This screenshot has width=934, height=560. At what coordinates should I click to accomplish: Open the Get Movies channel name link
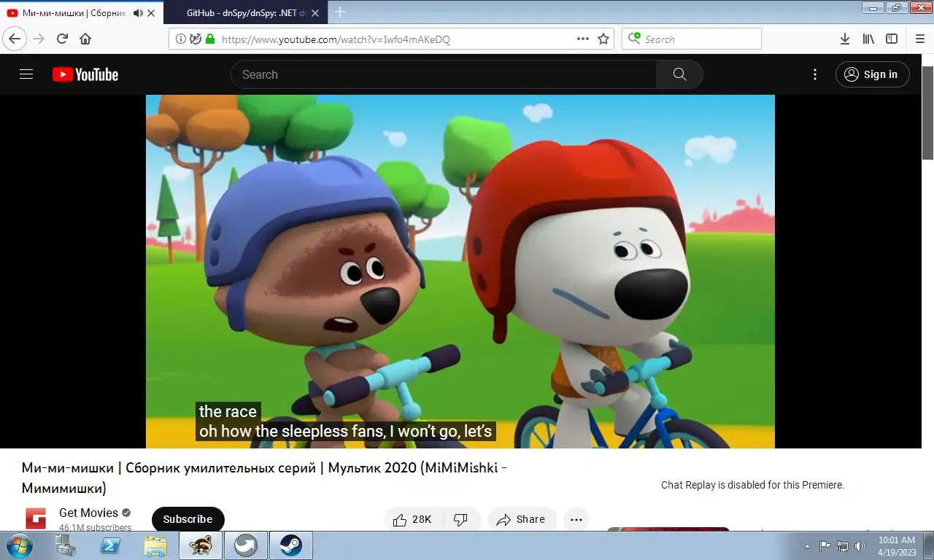(x=88, y=513)
